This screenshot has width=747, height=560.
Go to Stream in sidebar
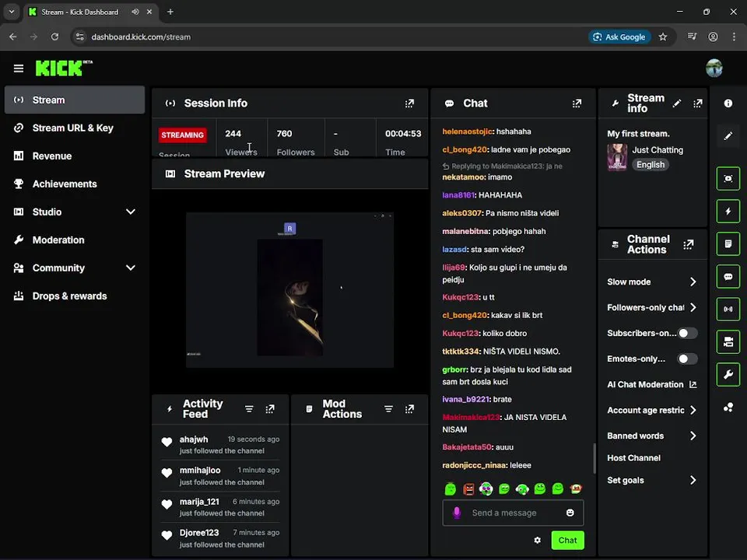pos(75,100)
